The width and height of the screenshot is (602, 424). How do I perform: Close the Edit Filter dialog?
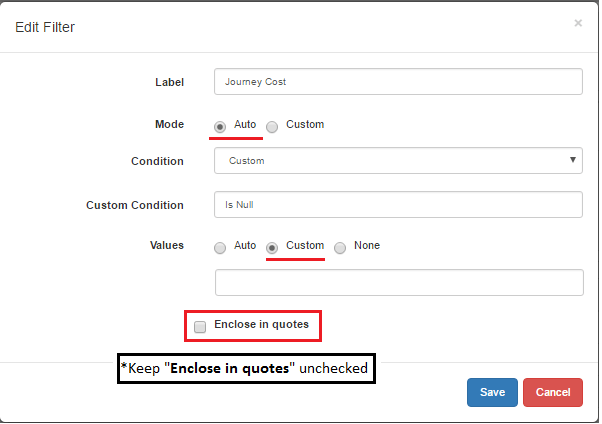578,23
